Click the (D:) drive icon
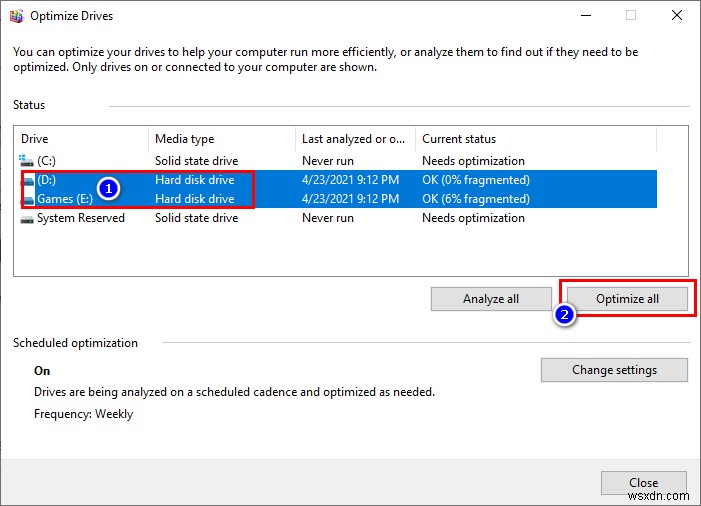The width and height of the screenshot is (701, 506). pyautogui.click(x=28, y=180)
